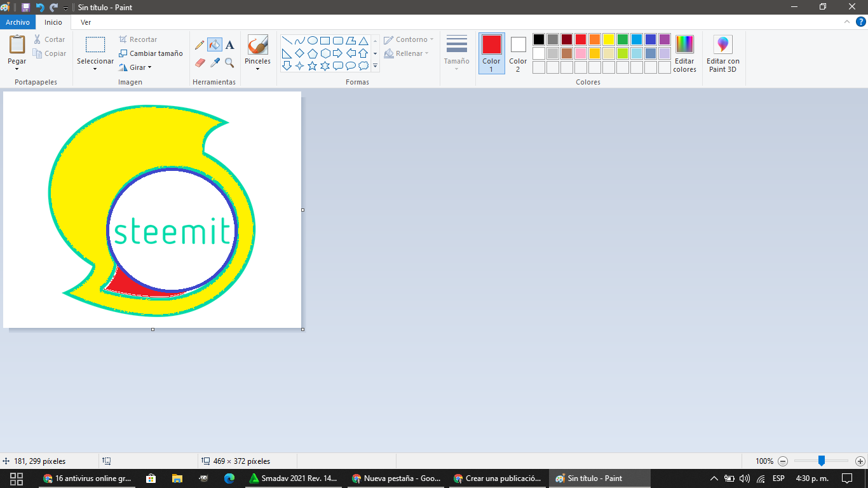Activate Color 1 foreground selector
This screenshot has height=488, width=868.
point(491,54)
